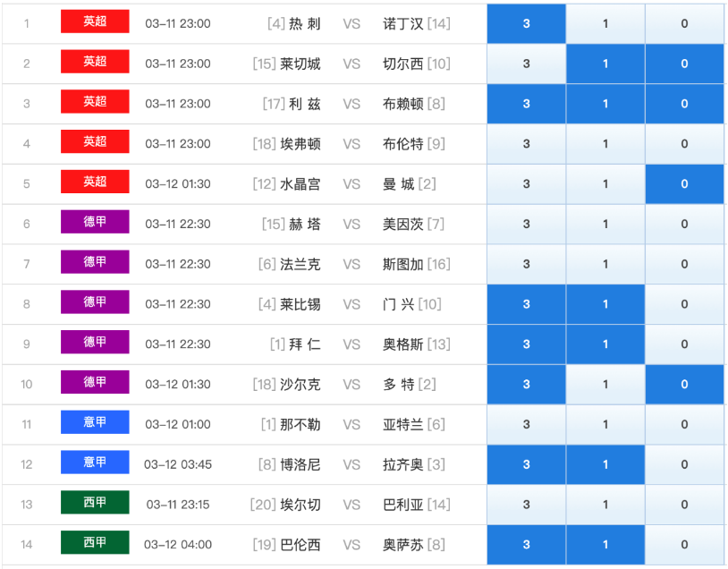The image size is (728, 569).
Task: Open away team 拉齐奥 details
Action: [402, 464]
